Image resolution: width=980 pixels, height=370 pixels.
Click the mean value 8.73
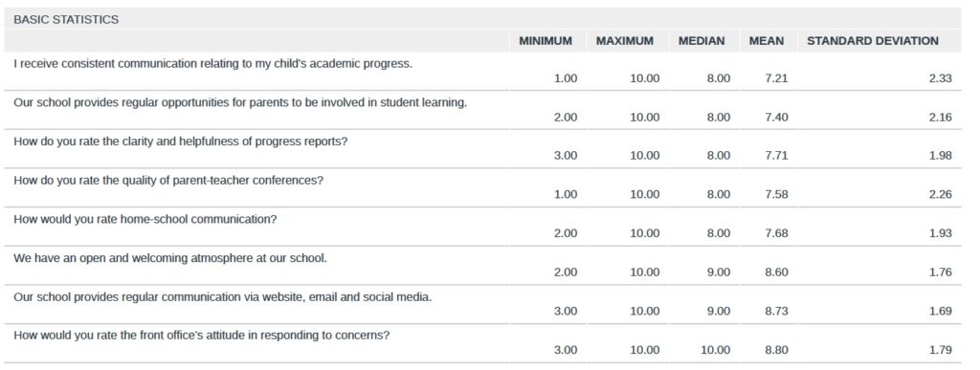(776, 312)
